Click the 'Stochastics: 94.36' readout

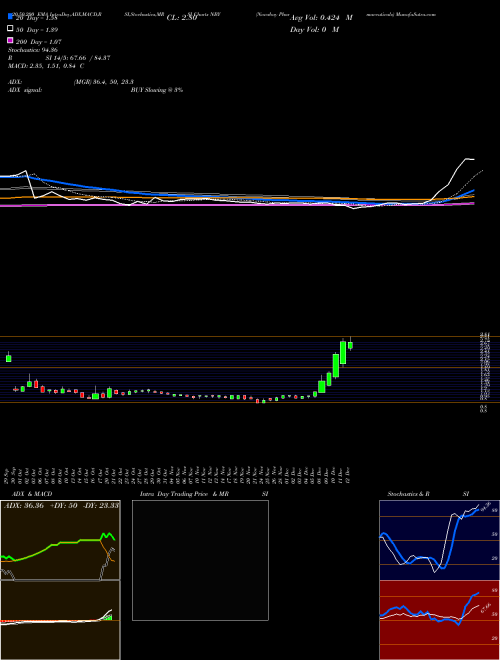click(x=32, y=50)
